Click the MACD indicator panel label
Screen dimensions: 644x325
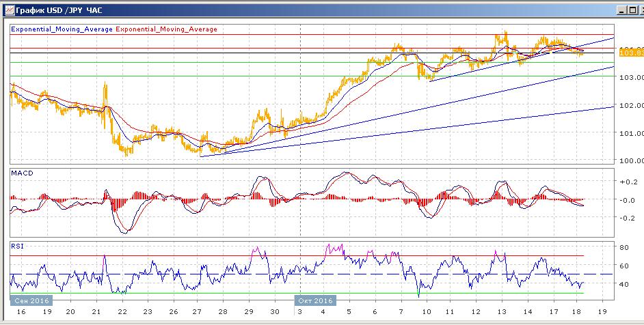pyautogui.click(x=22, y=173)
